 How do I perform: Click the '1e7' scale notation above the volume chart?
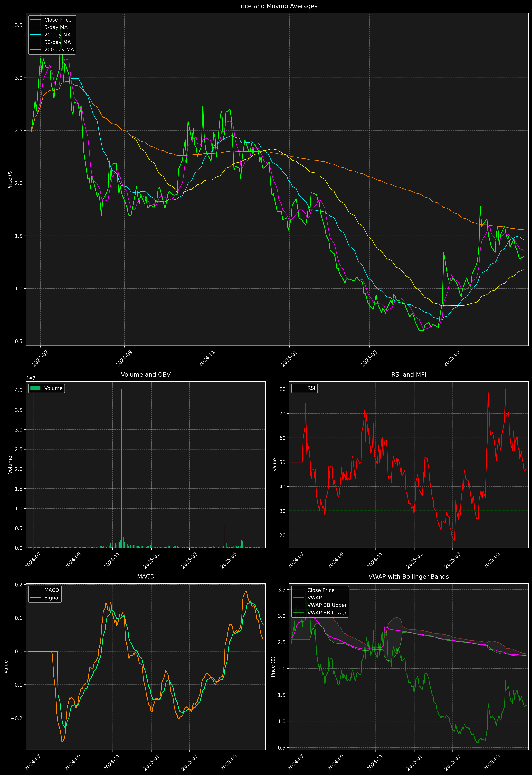pyautogui.click(x=31, y=379)
